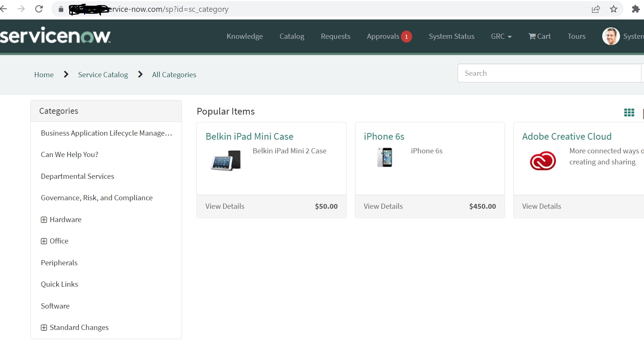Click the Popular Items heading

[226, 111]
